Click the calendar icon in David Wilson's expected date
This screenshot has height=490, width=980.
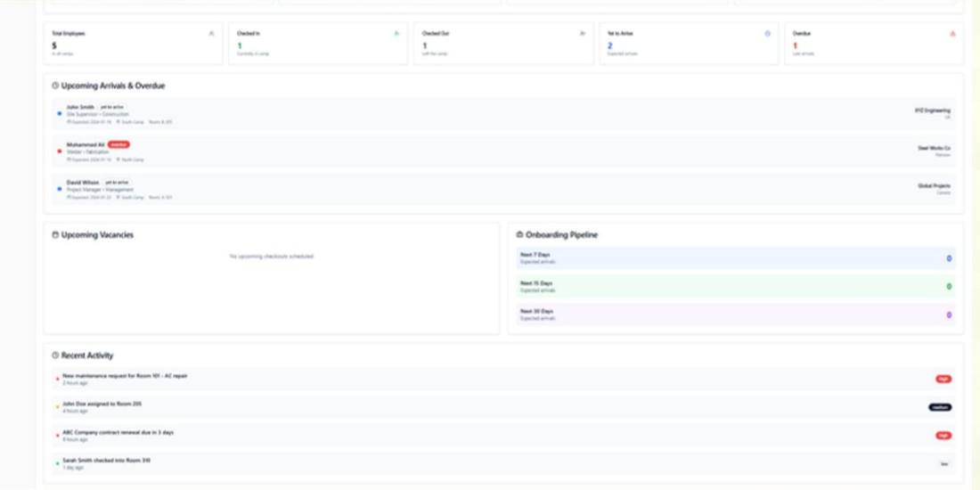[69, 197]
